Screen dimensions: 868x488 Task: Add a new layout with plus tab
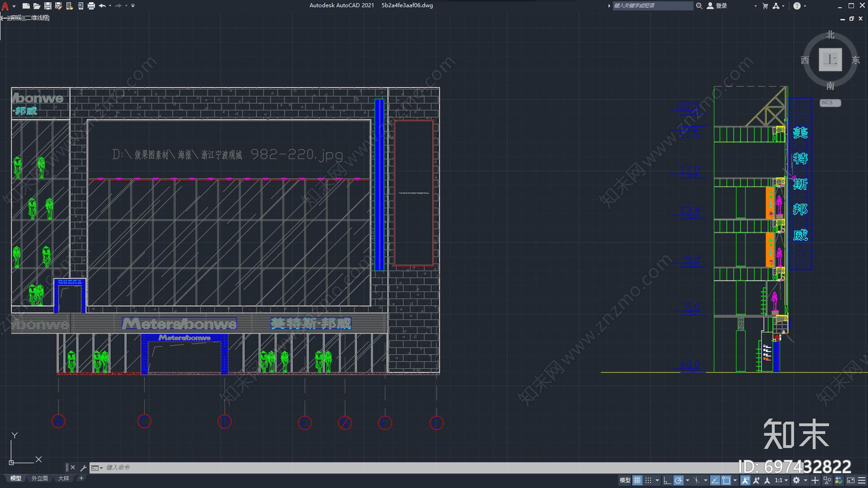point(81,478)
